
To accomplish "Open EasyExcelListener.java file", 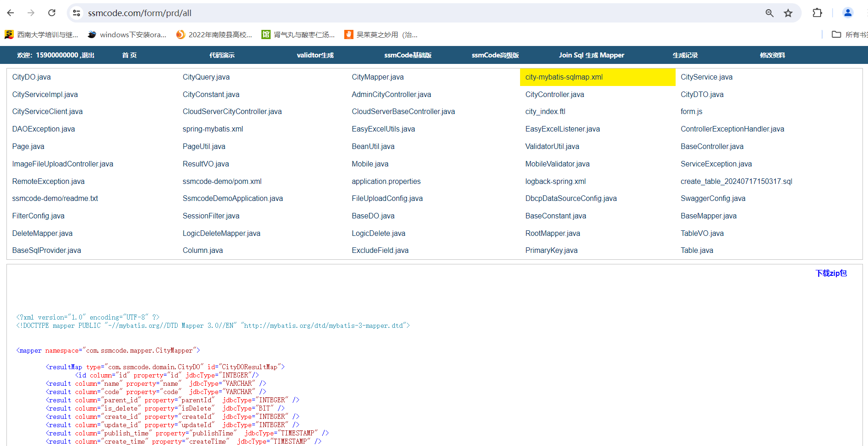I will click(x=562, y=129).
